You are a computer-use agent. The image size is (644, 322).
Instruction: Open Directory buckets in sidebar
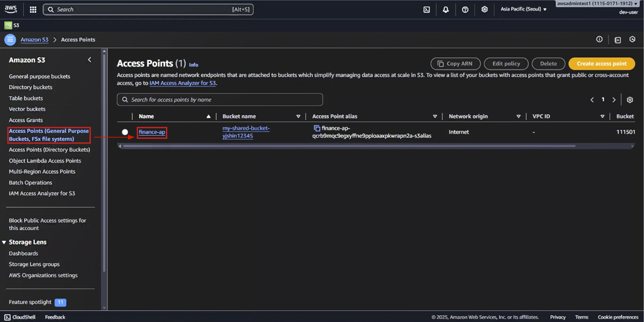[x=31, y=87]
